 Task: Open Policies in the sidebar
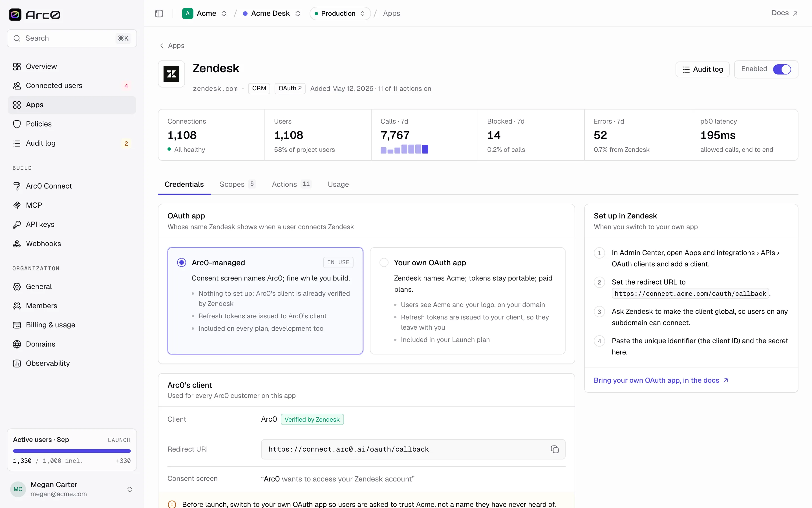[72, 124]
